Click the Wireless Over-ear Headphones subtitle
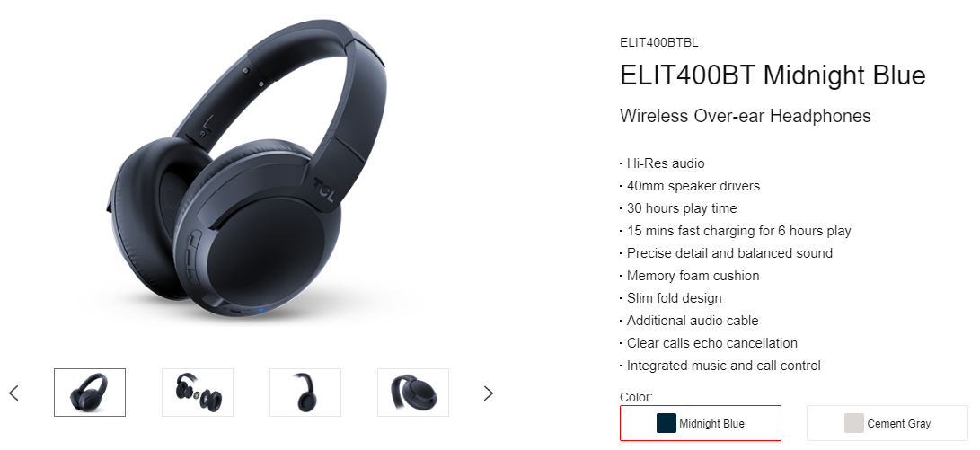The height and width of the screenshot is (450, 980). click(x=745, y=116)
